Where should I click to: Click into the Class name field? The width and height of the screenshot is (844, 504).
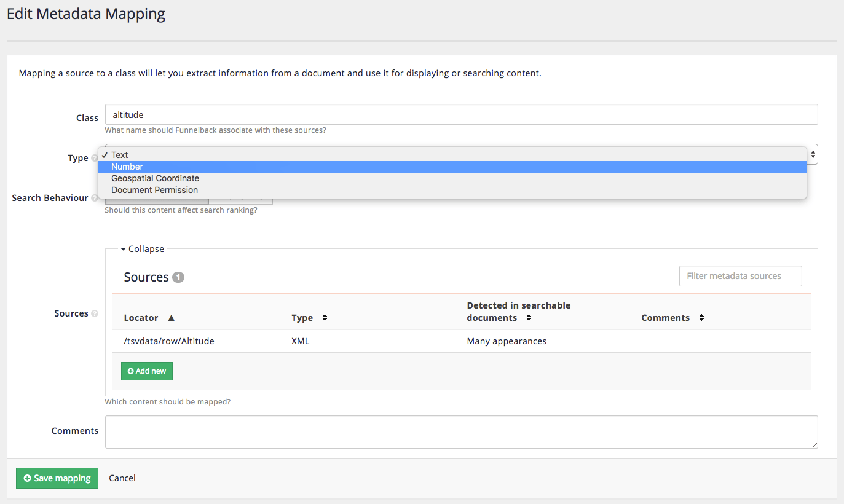tap(461, 115)
